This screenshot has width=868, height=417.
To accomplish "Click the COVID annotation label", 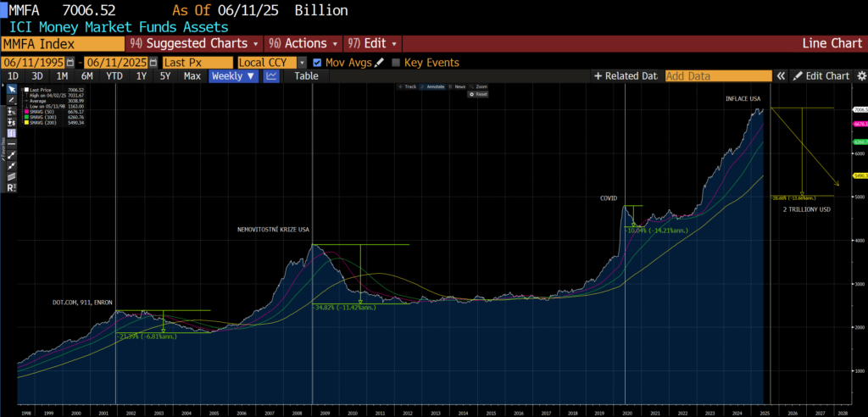I will 609,197.
